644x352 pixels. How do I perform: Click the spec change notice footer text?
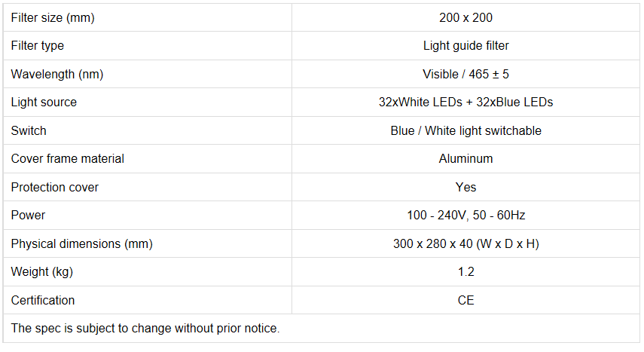145,329
